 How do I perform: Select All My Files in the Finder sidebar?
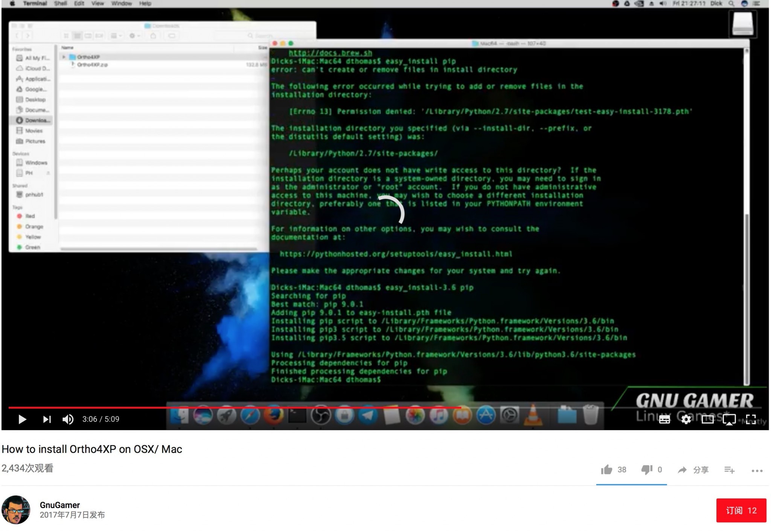(33, 58)
